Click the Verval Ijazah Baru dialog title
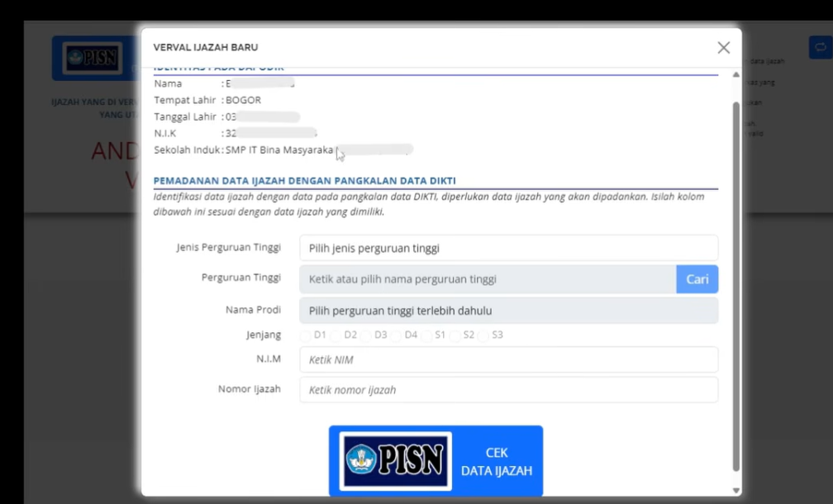The image size is (833, 504). pos(206,47)
